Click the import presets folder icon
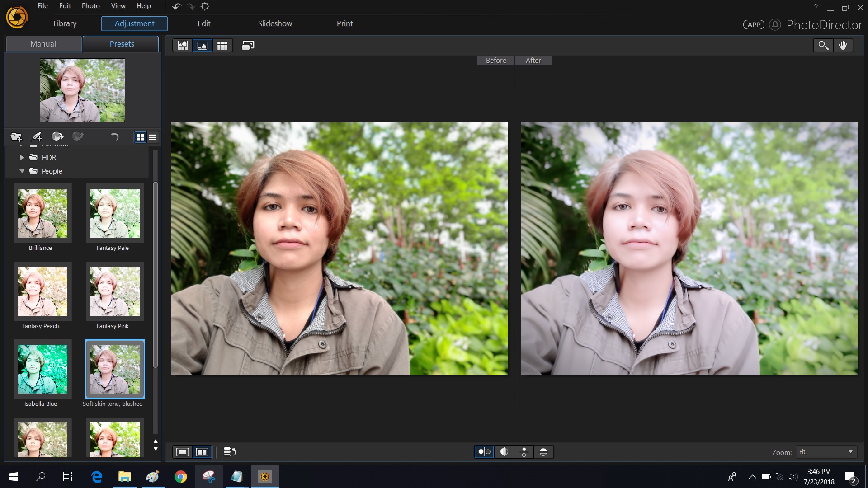Viewport: 868px width, 488px height. (16, 136)
